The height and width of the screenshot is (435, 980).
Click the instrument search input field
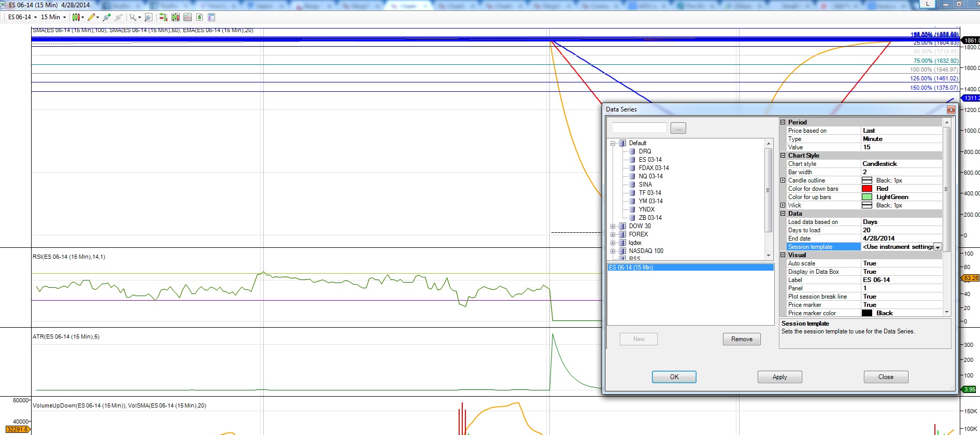639,128
